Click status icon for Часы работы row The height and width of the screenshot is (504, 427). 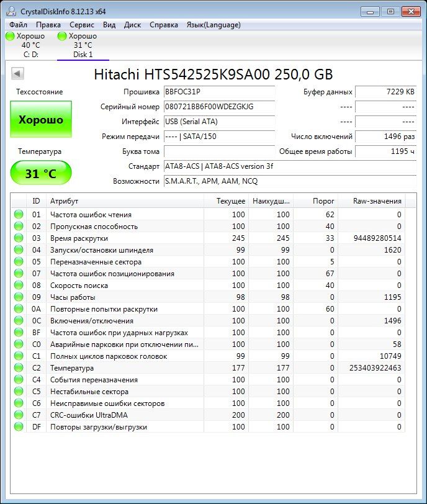pyautogui.click(x=19, y=297)
